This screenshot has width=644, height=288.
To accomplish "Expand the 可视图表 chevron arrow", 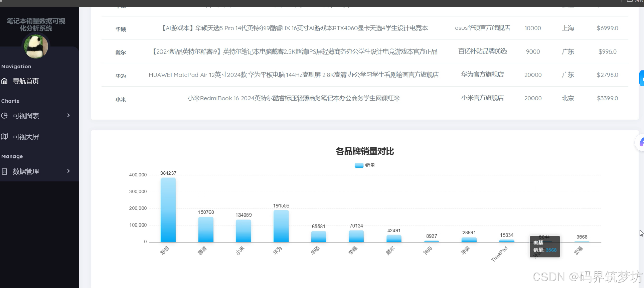I will pos(68,115).
